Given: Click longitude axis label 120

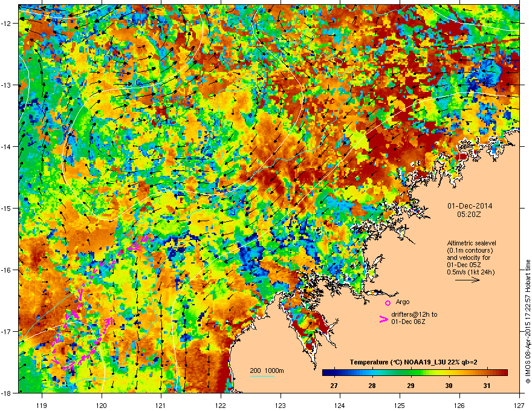Looking at the screenshot, I should [102, 405].
